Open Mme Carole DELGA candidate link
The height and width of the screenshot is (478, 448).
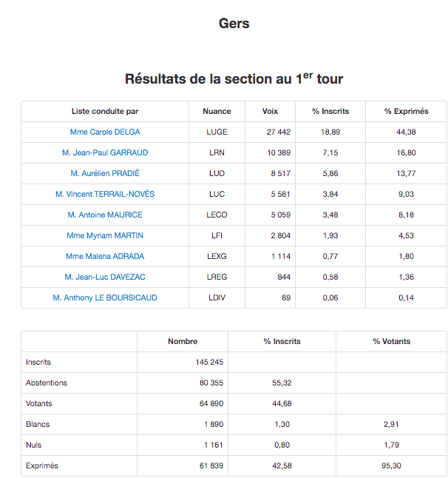[x=105, y=132]
